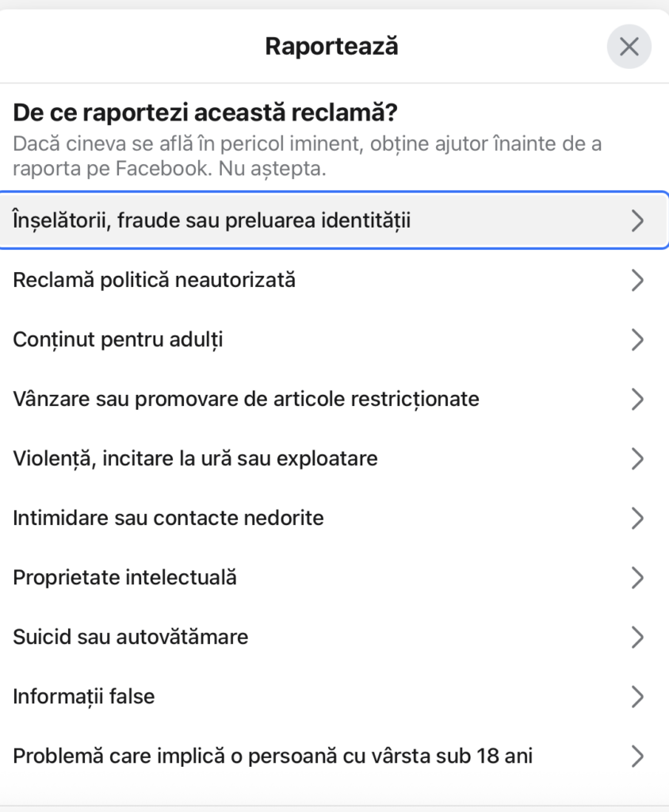669x812 pixels.
Task: Select Conținut pentru adulți reason
Action: tap(334, 339)
